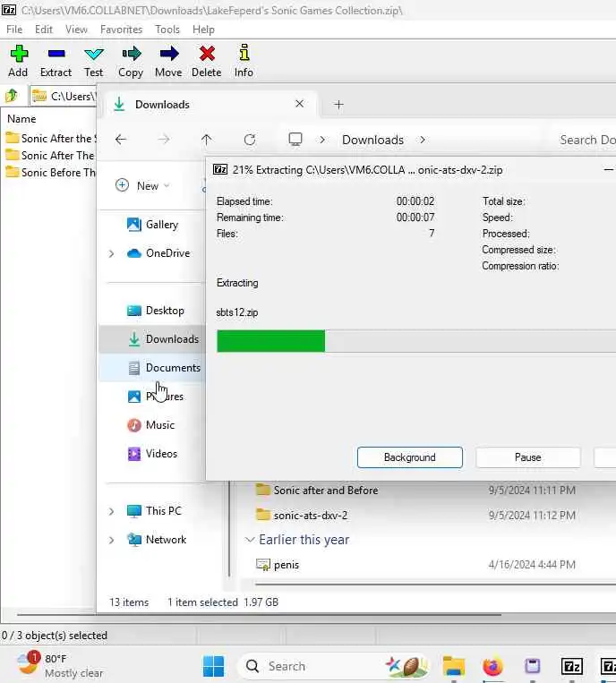Click the Extract icon in 7-Zip toolbar

point(56,61)
